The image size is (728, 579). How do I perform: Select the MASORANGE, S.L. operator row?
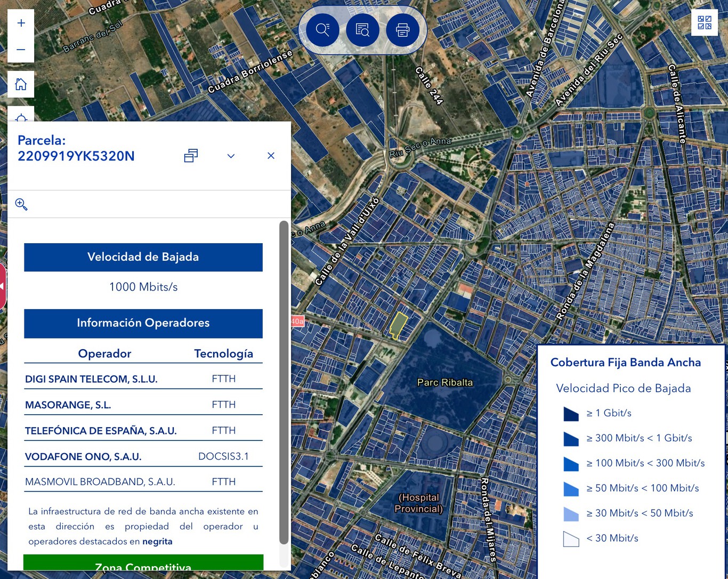click(x=143, y=405)
